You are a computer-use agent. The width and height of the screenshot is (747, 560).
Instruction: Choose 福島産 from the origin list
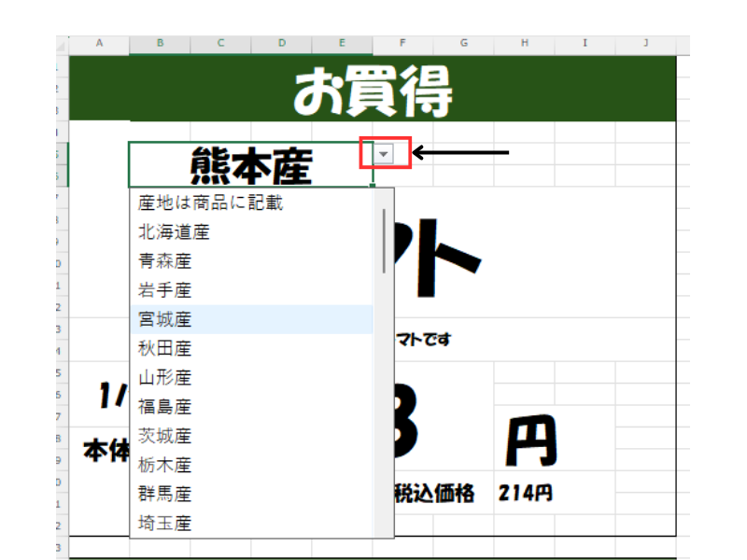(x=165, y=406)
